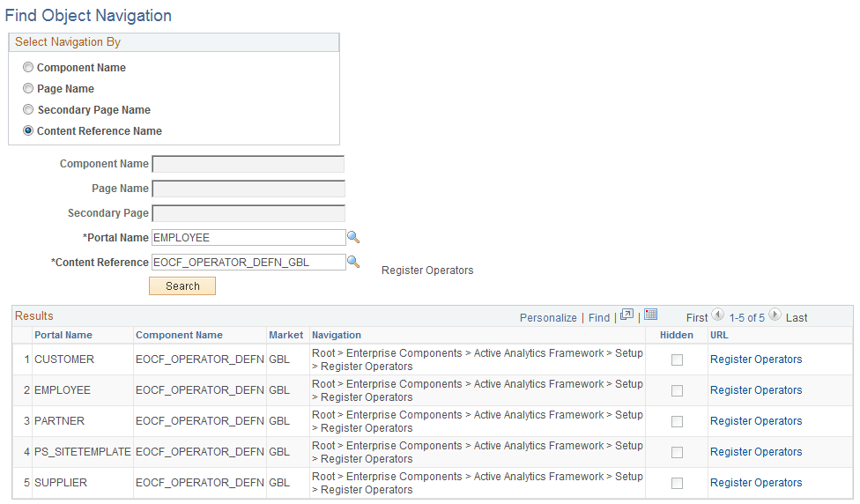Image resolution: width=860 pixels, height=504 pixels.
Task: Toggle Hidden checkbox for CUSTOMER row
Action: [678, 359]
